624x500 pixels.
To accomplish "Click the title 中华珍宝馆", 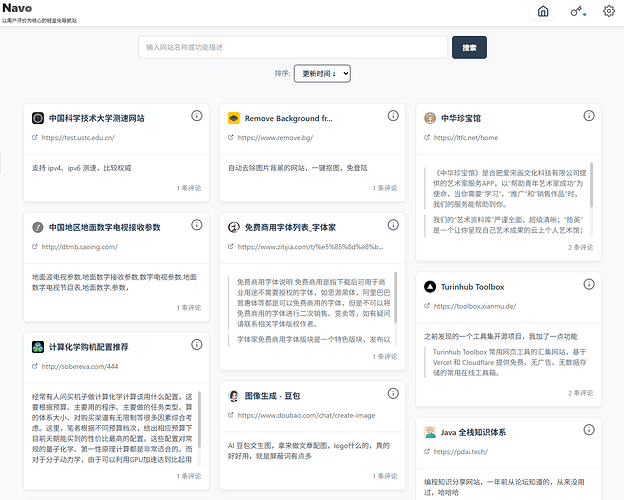I will (461, 118).
